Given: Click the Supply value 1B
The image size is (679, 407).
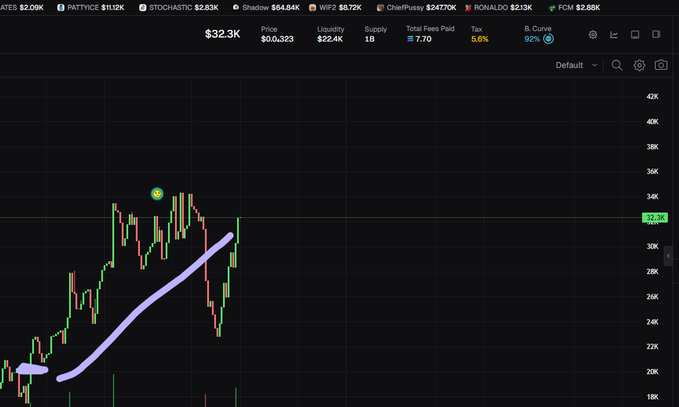Looking at the screenshot, I should point(369,39).
